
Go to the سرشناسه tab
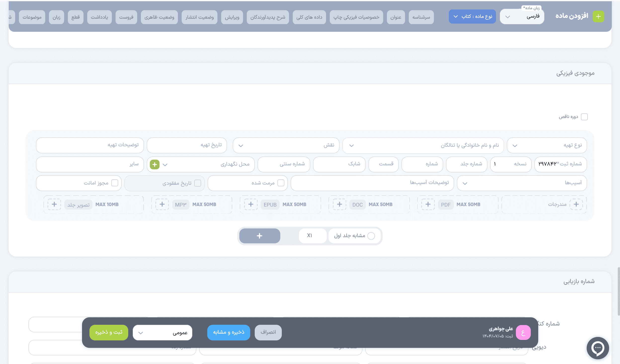421,17
